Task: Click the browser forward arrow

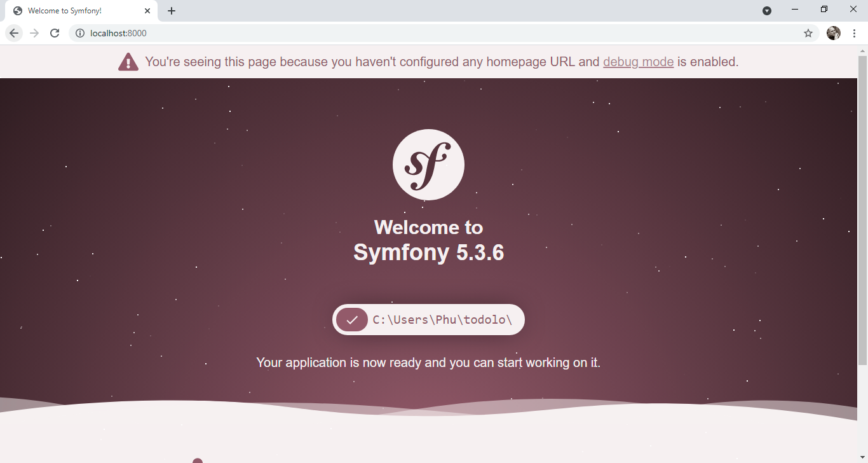Action: 34,33
